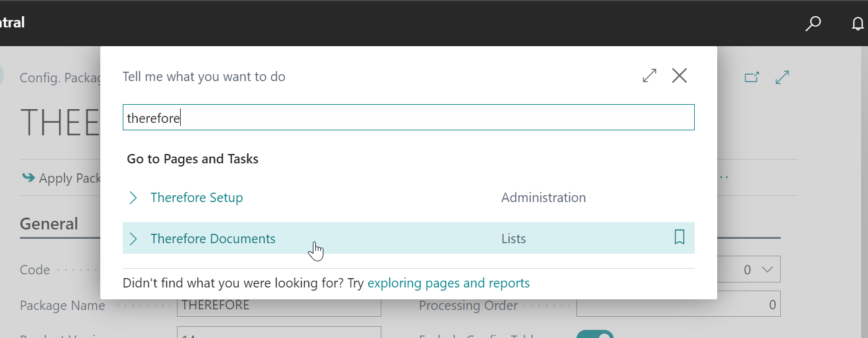Click the search box containing 'therefore'

coord(408,118)
